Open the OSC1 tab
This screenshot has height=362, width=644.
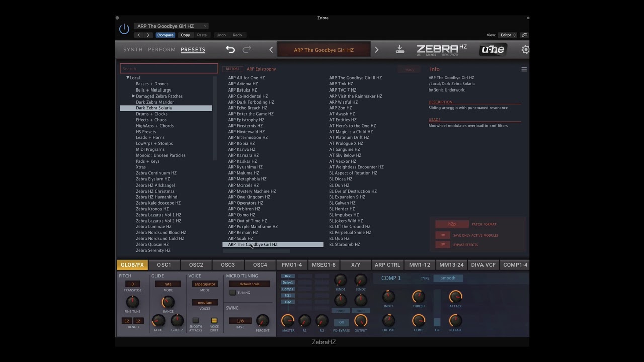164,265
